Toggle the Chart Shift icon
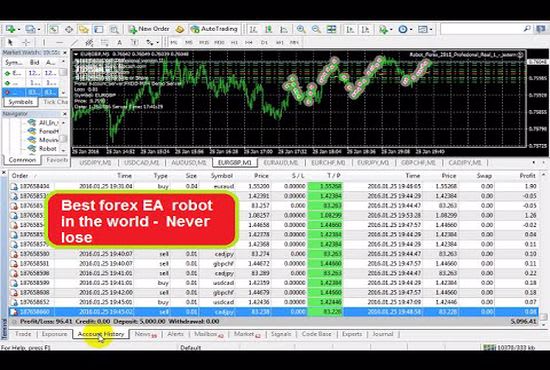550x370 pixels. click(365, 29)
